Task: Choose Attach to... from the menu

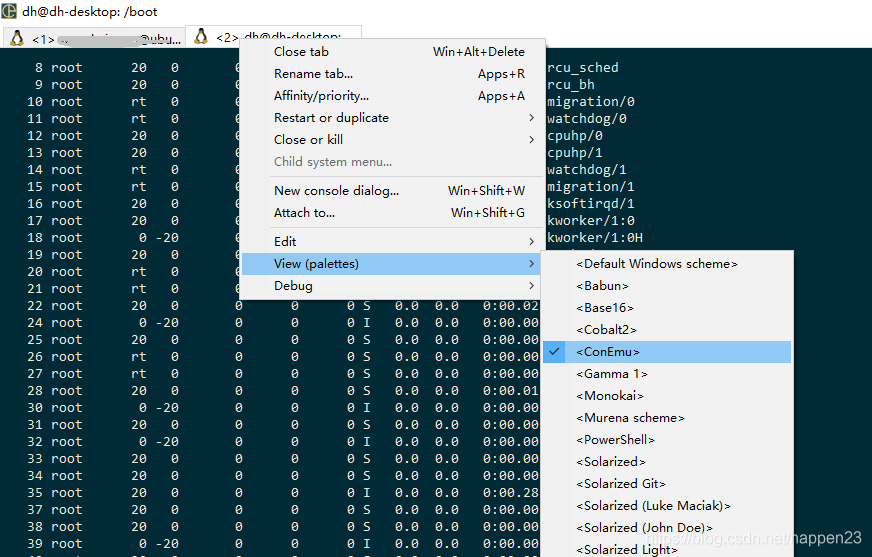Action: coord(392,213)
